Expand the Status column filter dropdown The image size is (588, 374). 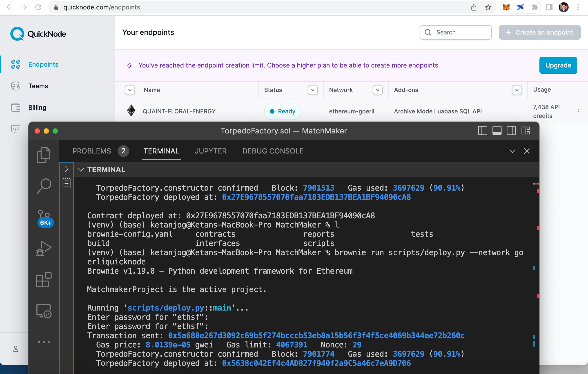click(312, 90)
